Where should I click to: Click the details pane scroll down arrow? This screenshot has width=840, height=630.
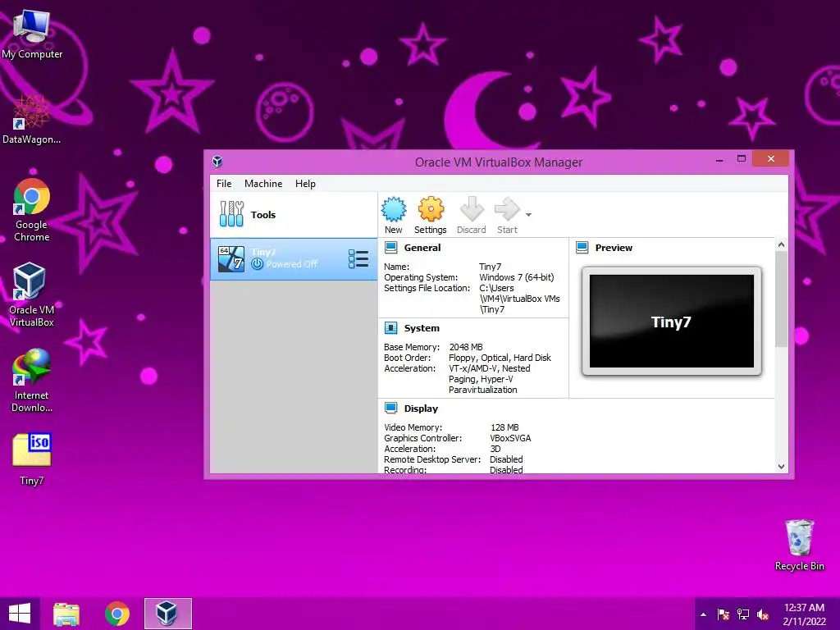point(781,467)
